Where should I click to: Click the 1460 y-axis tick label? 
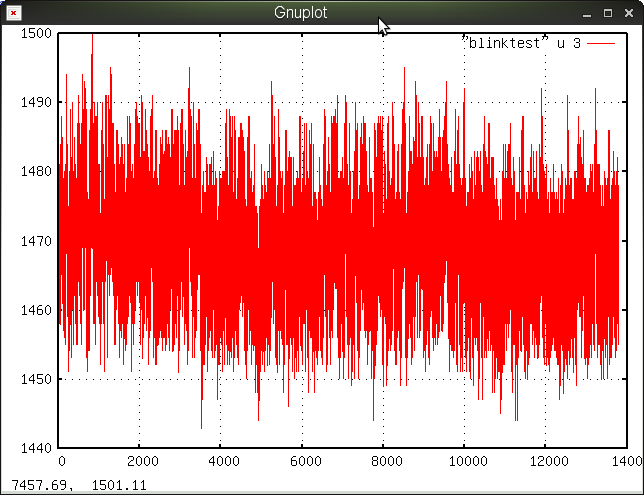[37, 310]
